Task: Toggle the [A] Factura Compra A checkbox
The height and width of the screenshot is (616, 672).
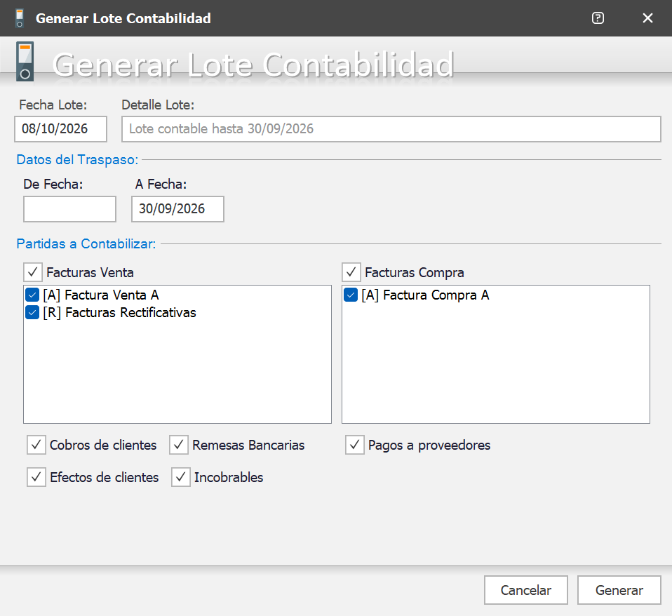Action: 351,295
